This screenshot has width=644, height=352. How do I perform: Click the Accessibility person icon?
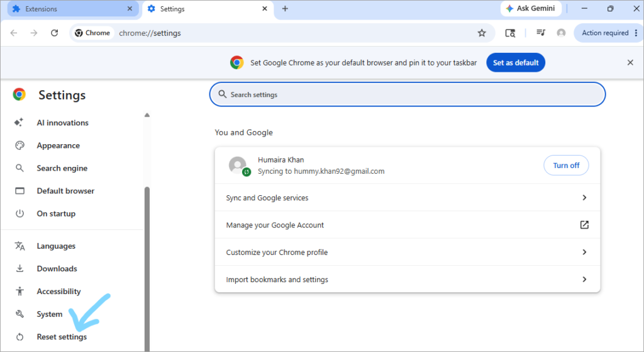click(19, 292)
